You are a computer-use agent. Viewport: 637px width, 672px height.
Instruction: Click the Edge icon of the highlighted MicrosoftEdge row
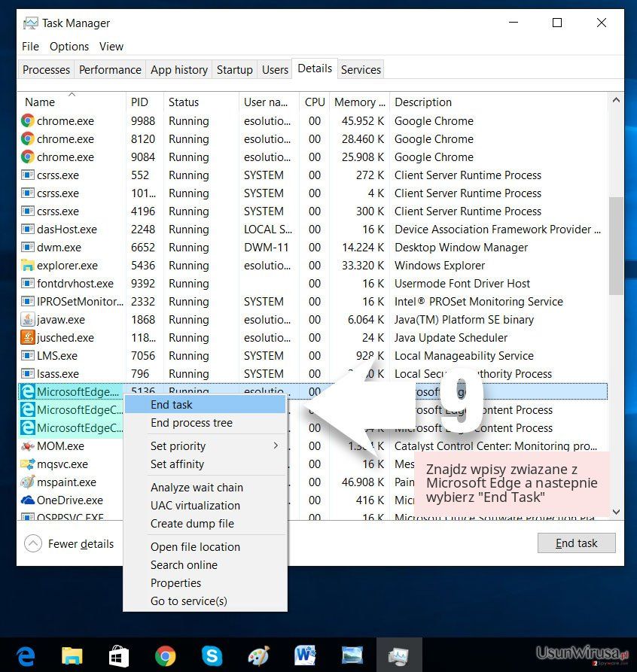pyautogui.click(x=27, y=392)
